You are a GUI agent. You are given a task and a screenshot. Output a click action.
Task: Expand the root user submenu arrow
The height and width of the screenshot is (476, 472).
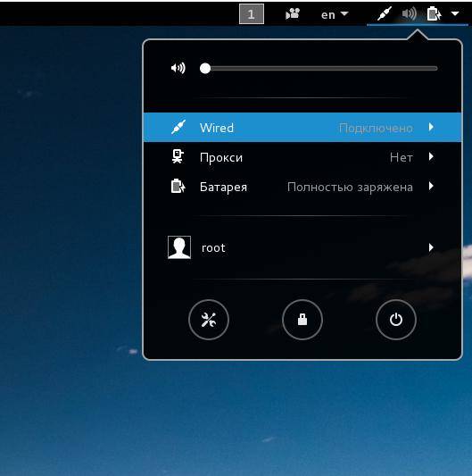pos(431,247)
